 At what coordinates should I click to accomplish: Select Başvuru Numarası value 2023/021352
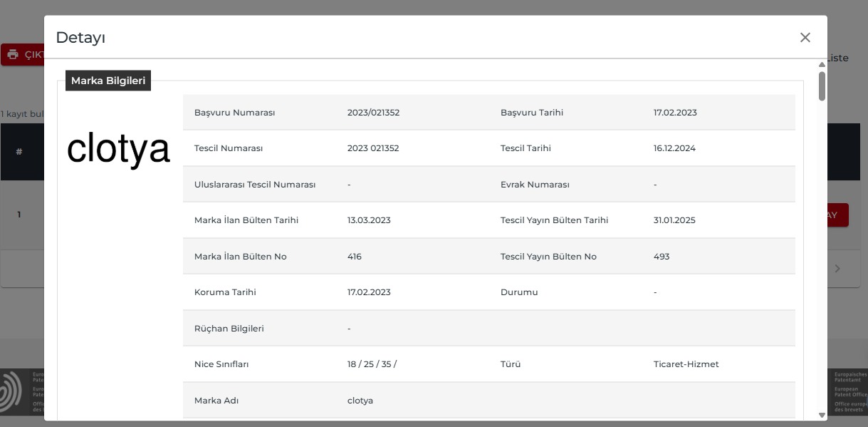tap(373, 113)
